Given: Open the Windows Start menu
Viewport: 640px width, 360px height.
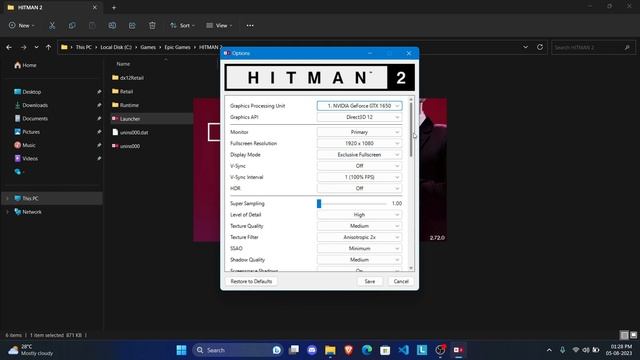Looking at the screenshot, I should tap(181, 350).
